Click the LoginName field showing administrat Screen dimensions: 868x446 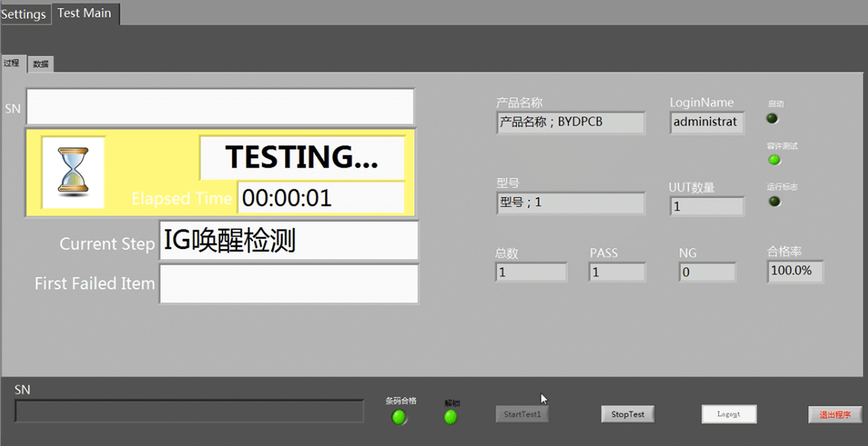pos(706,122)
